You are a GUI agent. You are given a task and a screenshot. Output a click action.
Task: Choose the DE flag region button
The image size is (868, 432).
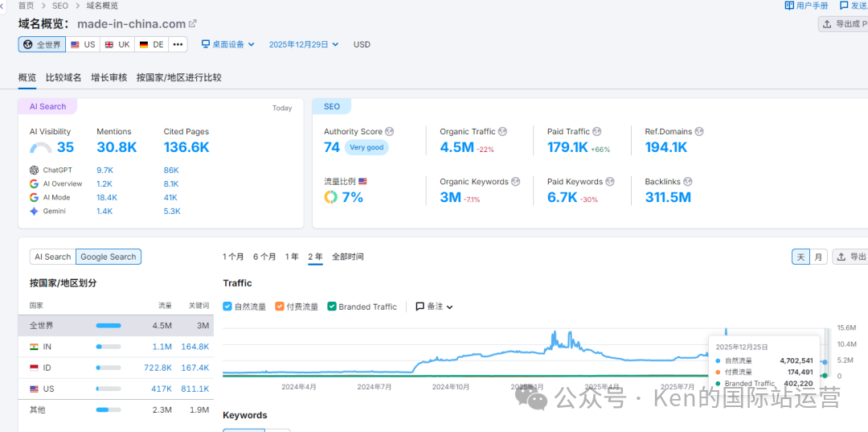(x=152, y=45)
